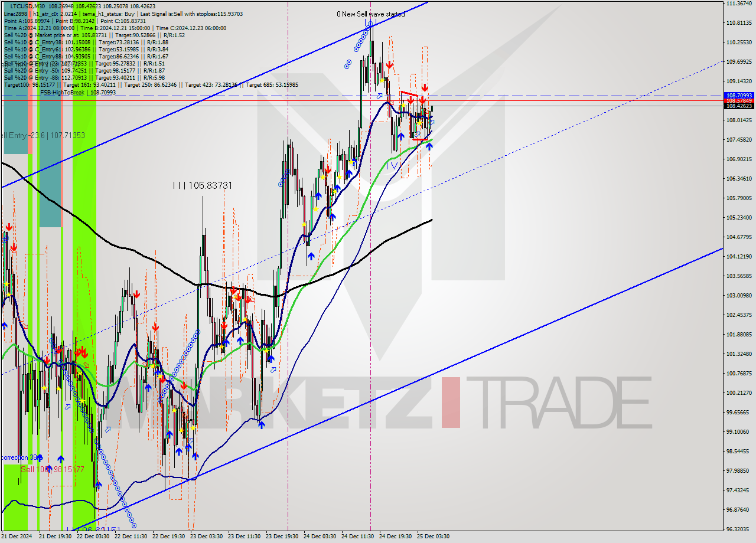Click the '0 New Sell wave started' annotation
Image resolution: width=756 pixels, height=543 pixels.
(371, 14)
